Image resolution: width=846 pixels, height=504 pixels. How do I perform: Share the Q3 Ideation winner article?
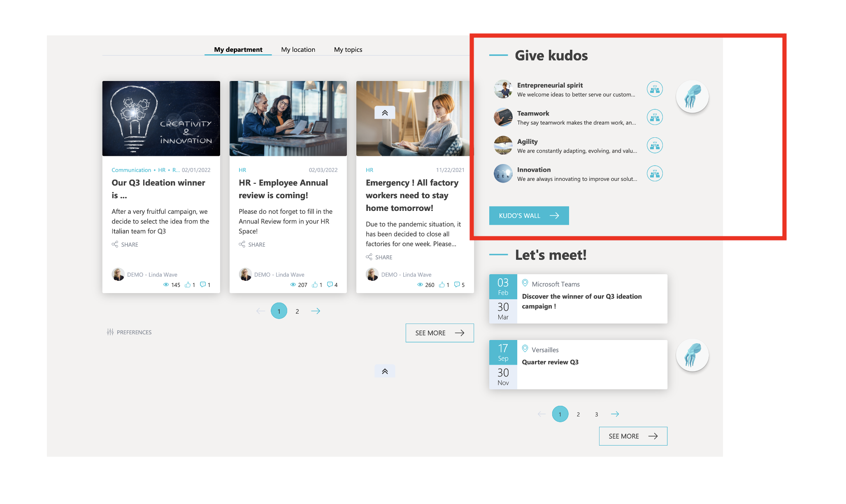tap(125, 244)
